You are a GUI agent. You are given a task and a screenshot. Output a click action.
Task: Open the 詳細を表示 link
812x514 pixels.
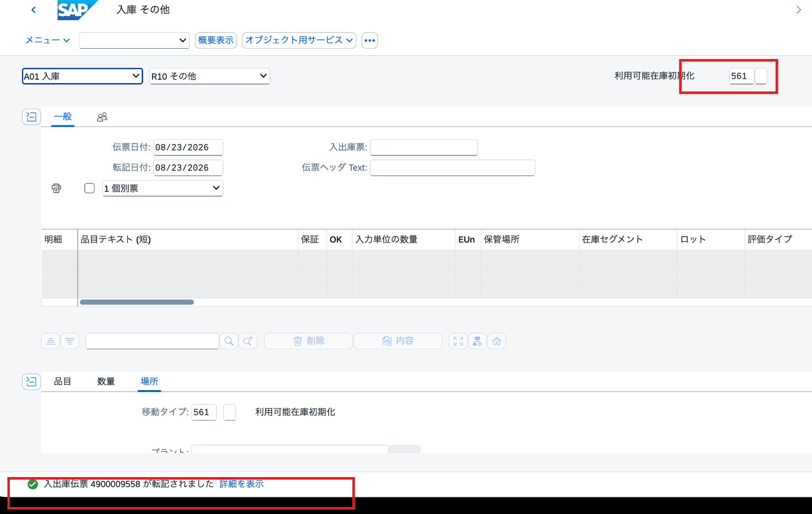(242, 484)
